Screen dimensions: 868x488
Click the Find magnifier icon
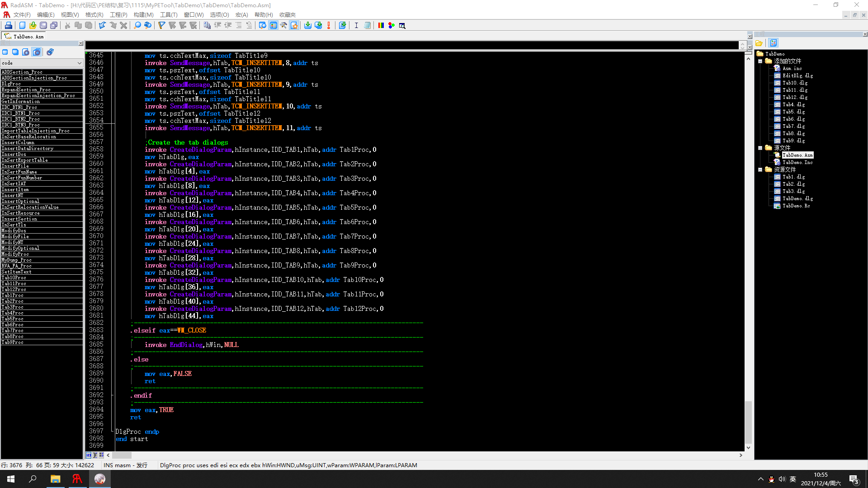137,25
